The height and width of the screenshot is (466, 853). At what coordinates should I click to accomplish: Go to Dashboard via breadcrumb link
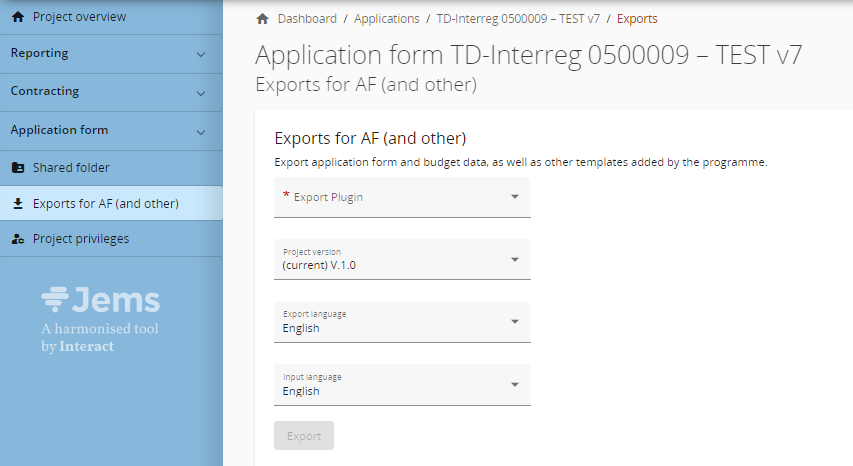point(307,19)
